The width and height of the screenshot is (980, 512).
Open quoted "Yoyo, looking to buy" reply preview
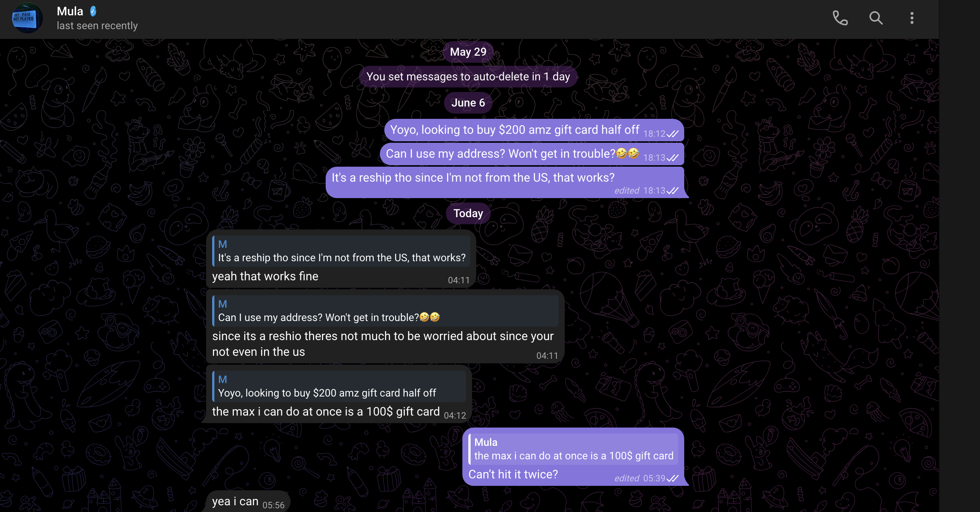click(x=339, y=386)
